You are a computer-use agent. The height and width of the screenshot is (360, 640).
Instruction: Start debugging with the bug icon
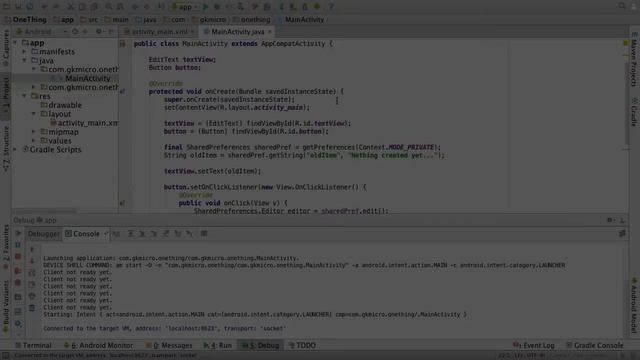click(217, 7)
